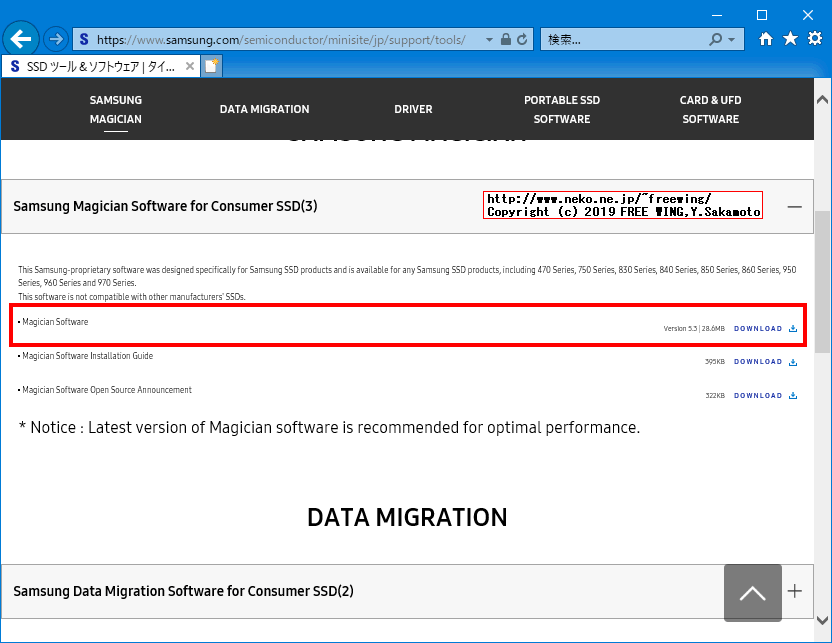832x643 pixels.
Task: Go to the DATA MIGRATION nav item
Action: [264, 109]
